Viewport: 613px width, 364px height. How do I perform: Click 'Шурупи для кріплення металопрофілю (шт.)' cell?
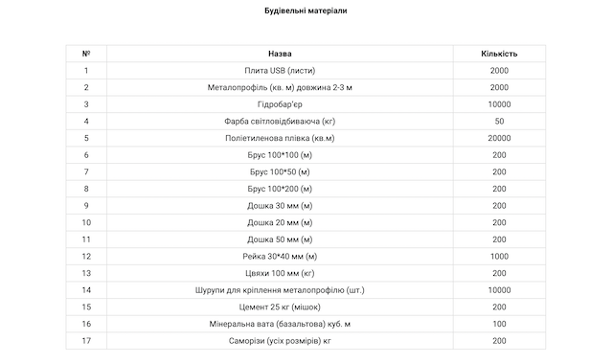(280, 290)
